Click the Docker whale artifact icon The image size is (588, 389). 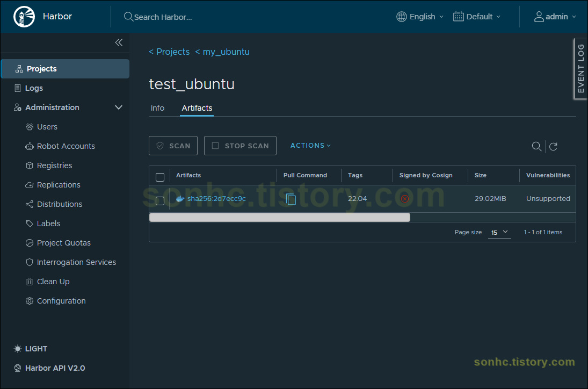point(180,199)
